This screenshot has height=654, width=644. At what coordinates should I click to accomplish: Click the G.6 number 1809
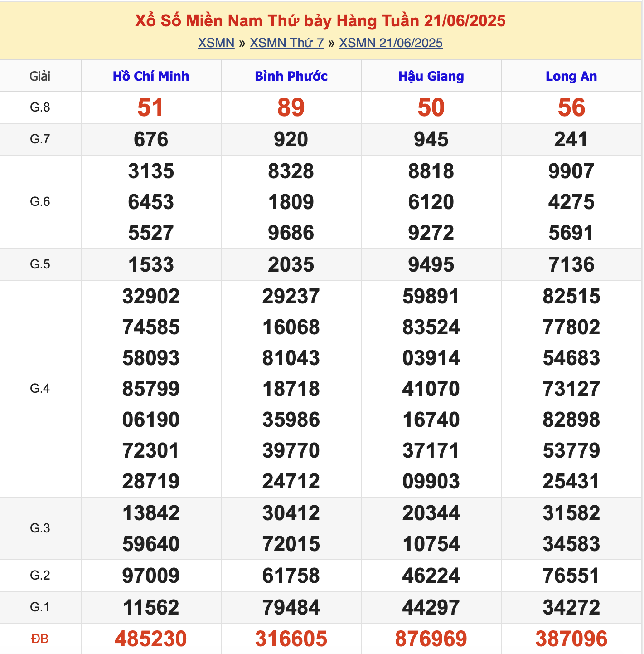tap(291, 202)
